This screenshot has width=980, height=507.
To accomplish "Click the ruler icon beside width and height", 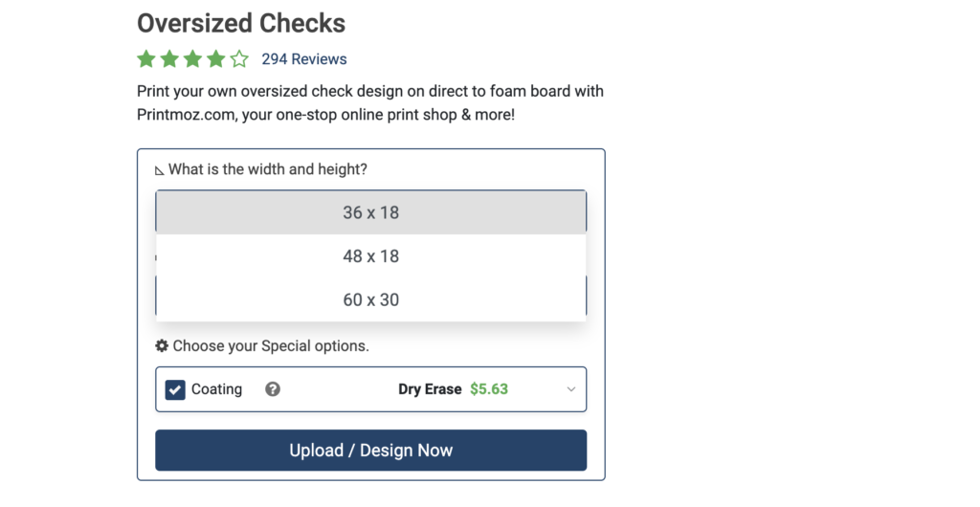I will 160,170.
